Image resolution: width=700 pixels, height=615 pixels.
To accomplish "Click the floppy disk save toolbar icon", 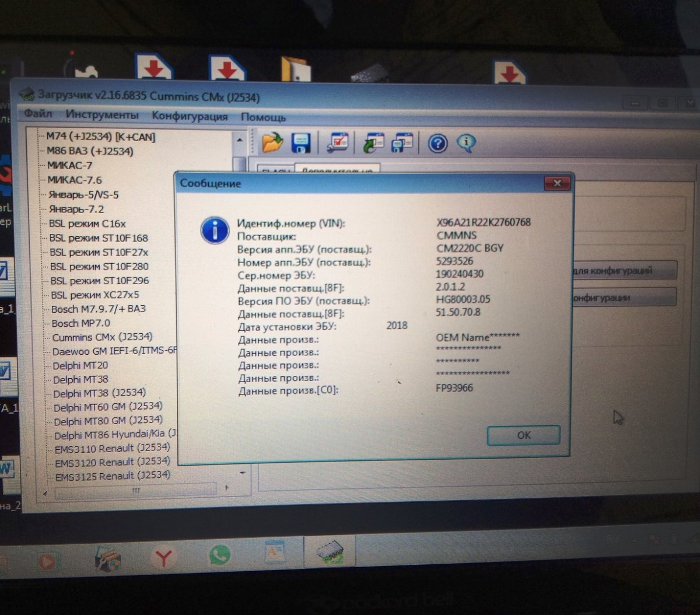I will pyautogui.click(x=301, y=142).
